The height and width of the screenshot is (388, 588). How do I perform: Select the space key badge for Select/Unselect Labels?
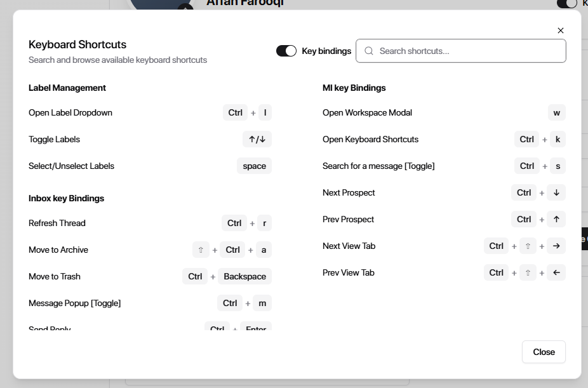254,166
